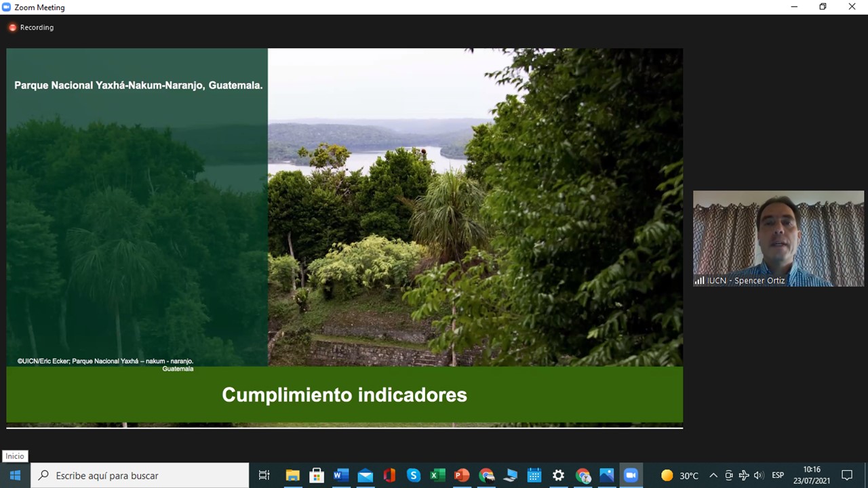Show hidden system tray icons
Screen dimensions: 868x488
[x=713, y=475]
